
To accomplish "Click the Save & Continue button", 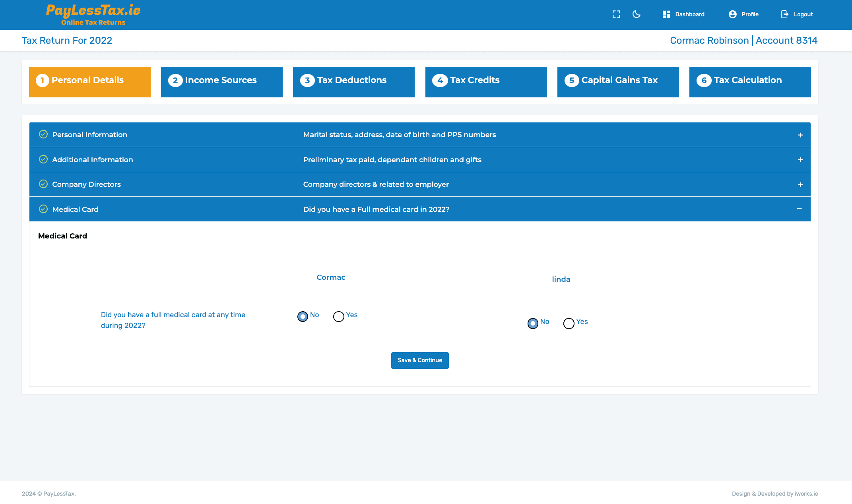I will click(420, 361).
